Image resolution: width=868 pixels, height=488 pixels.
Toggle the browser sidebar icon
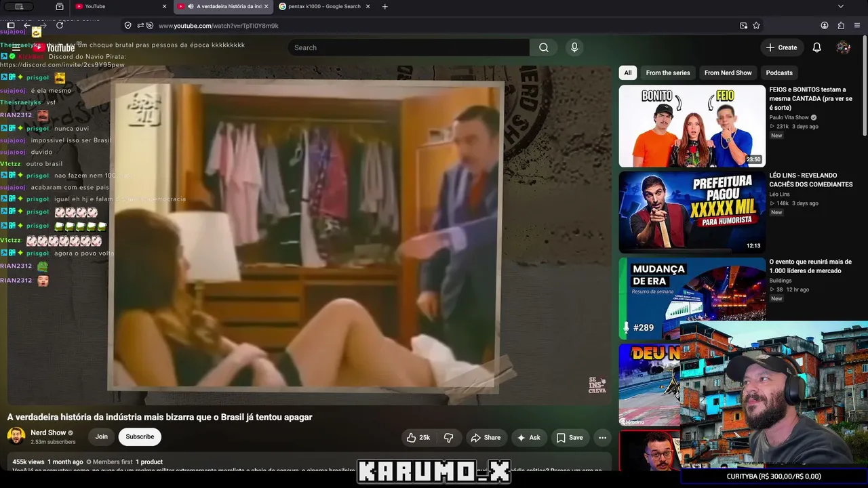click(11, 25)
